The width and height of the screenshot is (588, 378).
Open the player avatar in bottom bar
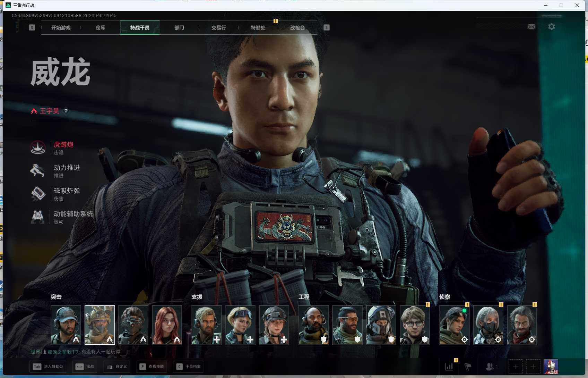click(x=551, y=367)
